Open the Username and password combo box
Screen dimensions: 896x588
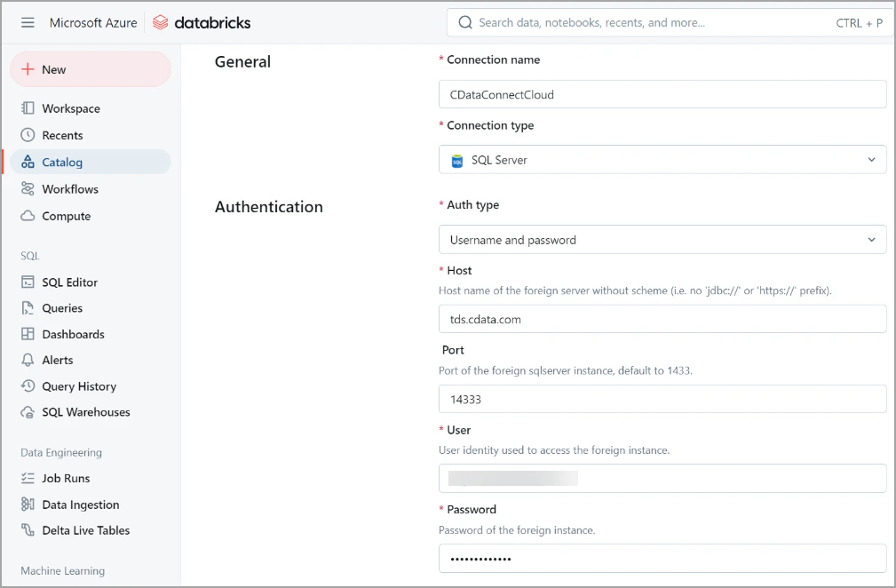(x=662, y=240)
